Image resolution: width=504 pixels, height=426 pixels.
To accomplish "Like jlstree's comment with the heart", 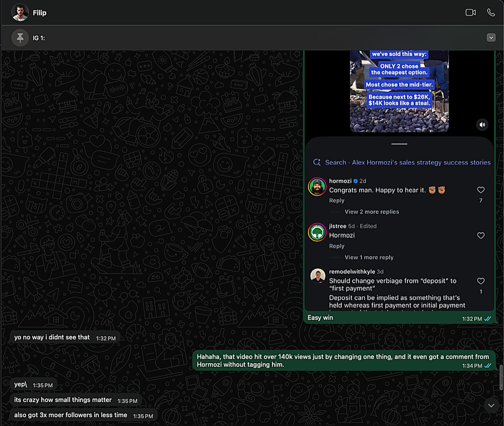I will tap(481, 235).
